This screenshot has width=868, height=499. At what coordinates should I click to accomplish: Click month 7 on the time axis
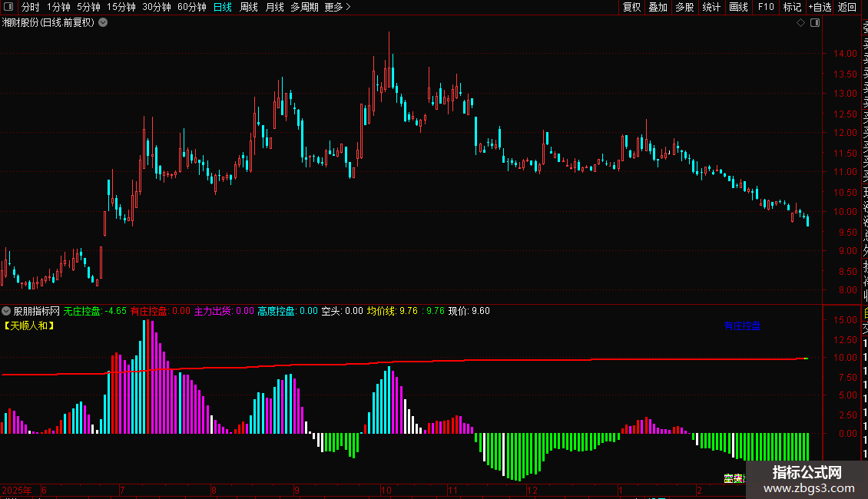click(x=122, y=490)
